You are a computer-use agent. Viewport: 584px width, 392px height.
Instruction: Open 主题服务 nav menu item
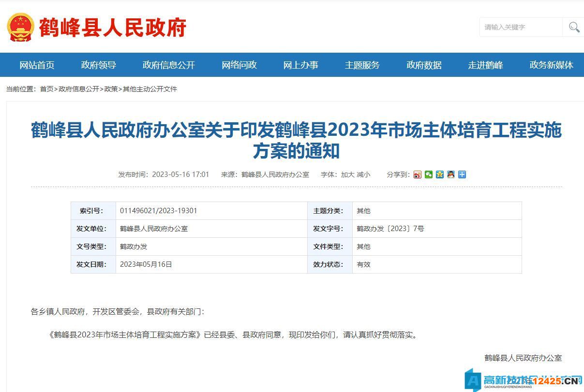click(x=362, y=65)
